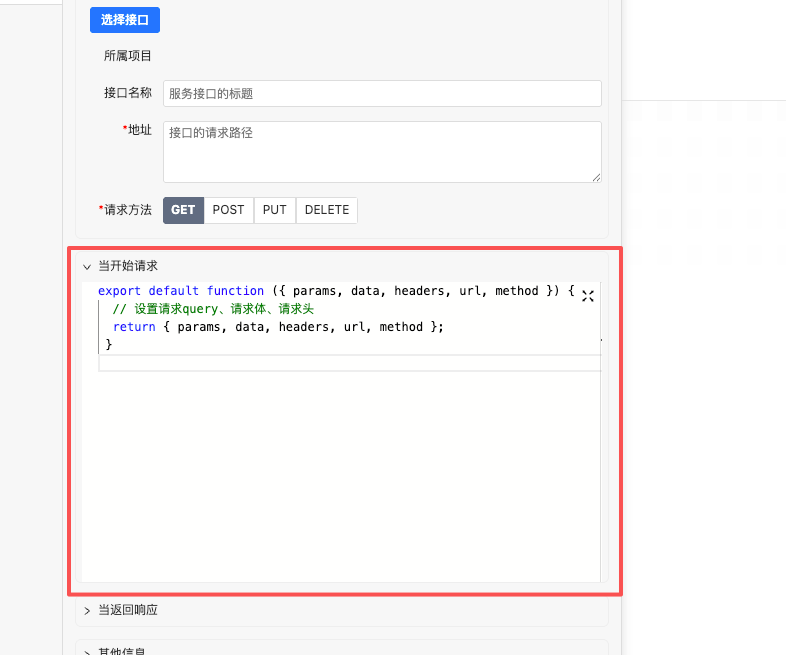
Task: Select the GET request method
Action: tap(183, 210)
